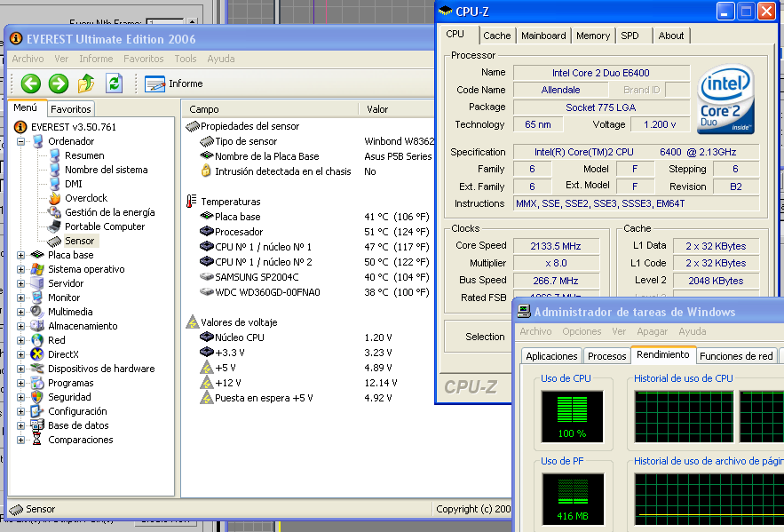Click the Core Speed 2133.5 MHz value
This screenshot has height=532, width=784.
[556, 246]
